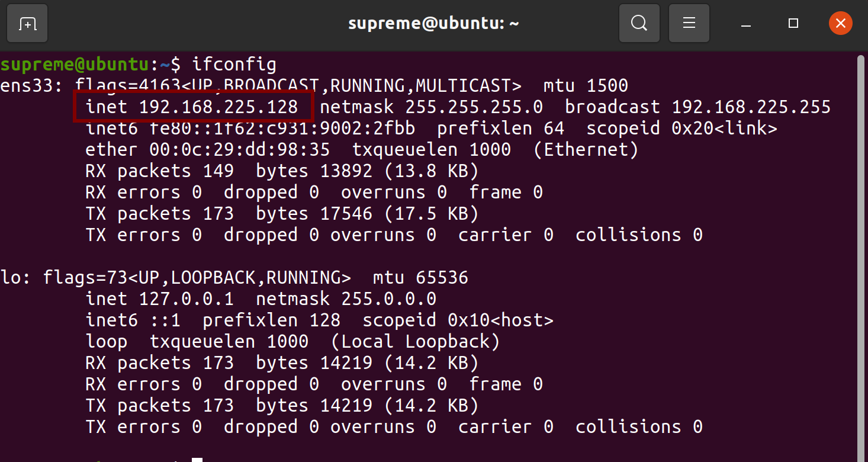868x462 pixels.
Task: Click the search icon in the header bar
Action: 639,24
